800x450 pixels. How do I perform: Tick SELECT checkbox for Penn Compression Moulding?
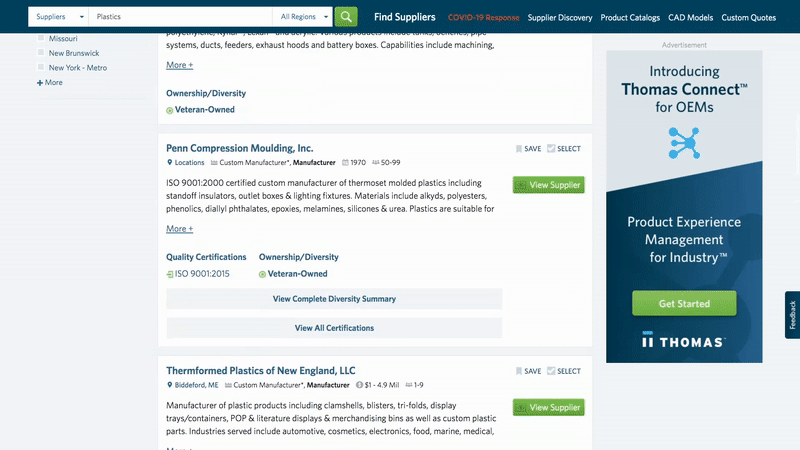pos(551,149)
